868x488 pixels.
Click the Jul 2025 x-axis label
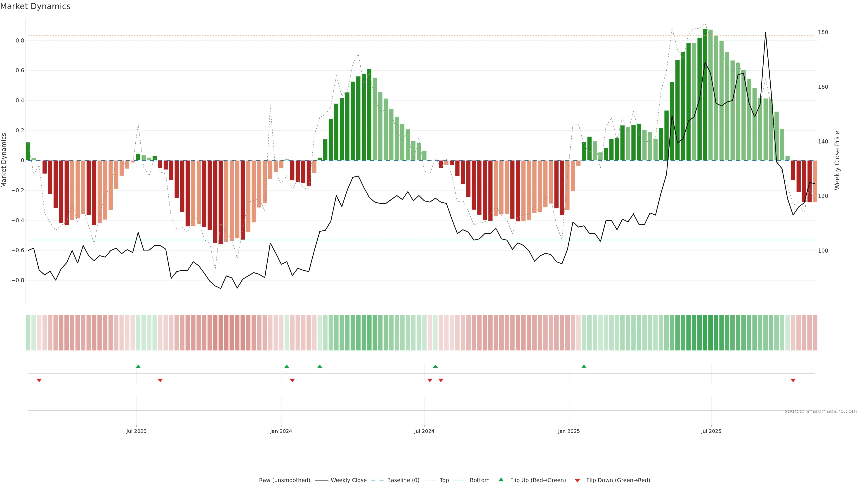[x=711, y=431]
